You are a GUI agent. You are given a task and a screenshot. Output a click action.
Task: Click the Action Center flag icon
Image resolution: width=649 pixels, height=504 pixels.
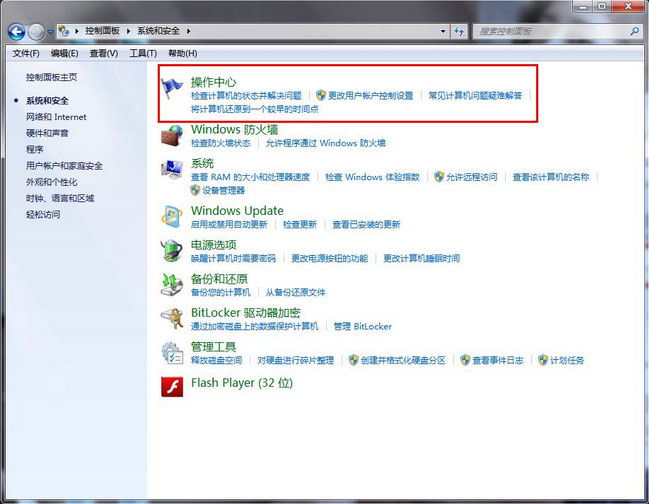tap(171, 88)
